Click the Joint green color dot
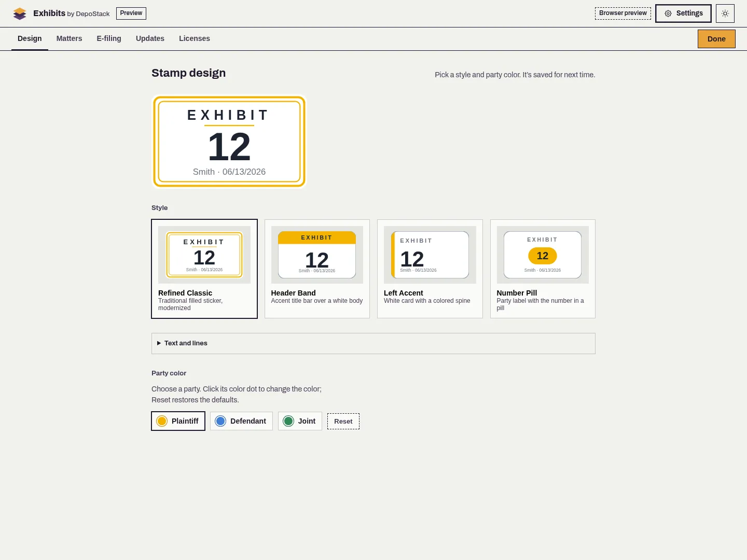 tap(288, 421)
